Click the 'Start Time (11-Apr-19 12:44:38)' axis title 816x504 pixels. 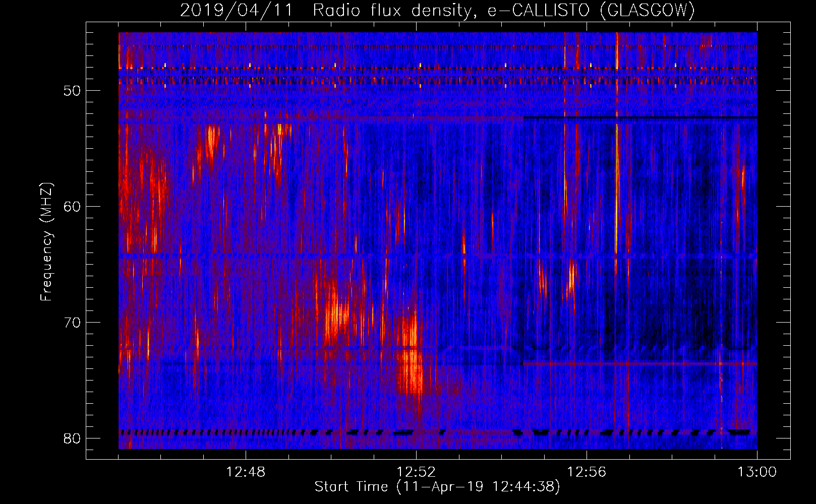[437, 487]
